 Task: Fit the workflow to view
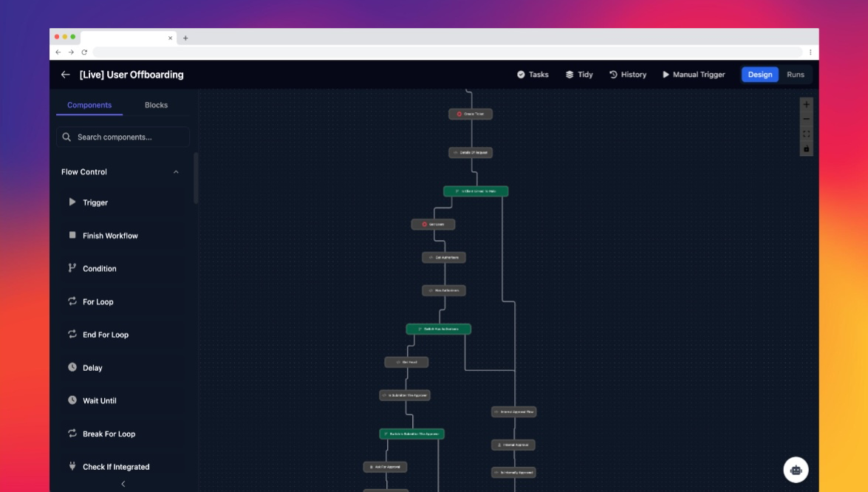point(806,134)
